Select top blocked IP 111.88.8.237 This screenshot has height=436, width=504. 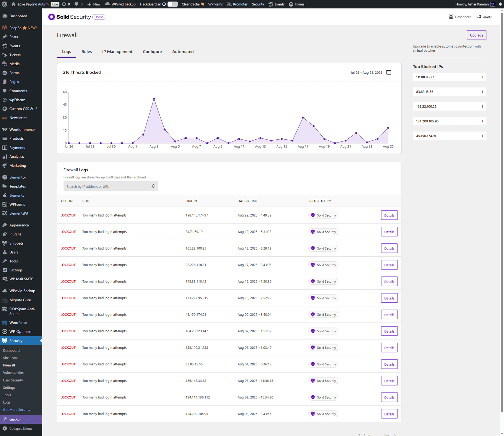pyautogui.click(x=450, y=77)
